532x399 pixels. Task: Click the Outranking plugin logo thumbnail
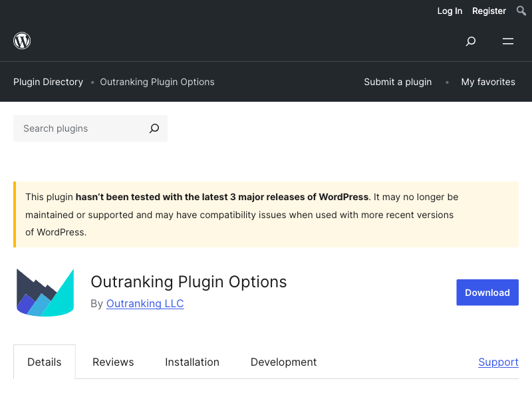pyautogui.click(x=45, y=293)
